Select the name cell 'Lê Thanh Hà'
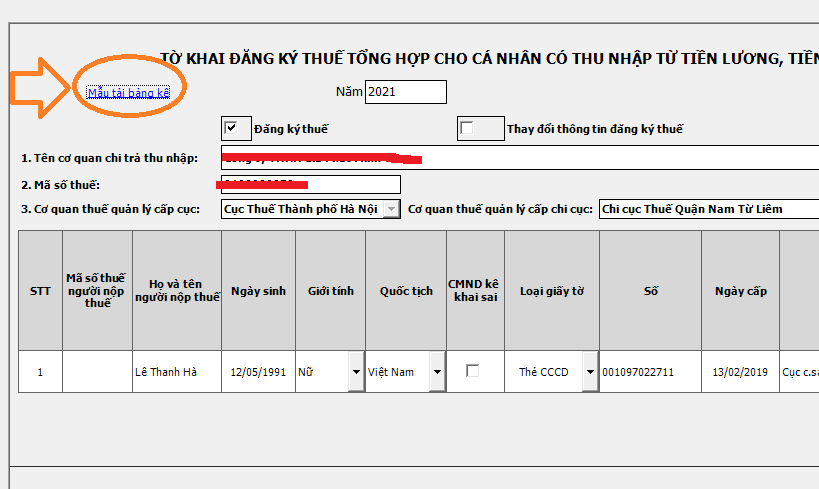The image size is (819, 489). click(177, 372)
